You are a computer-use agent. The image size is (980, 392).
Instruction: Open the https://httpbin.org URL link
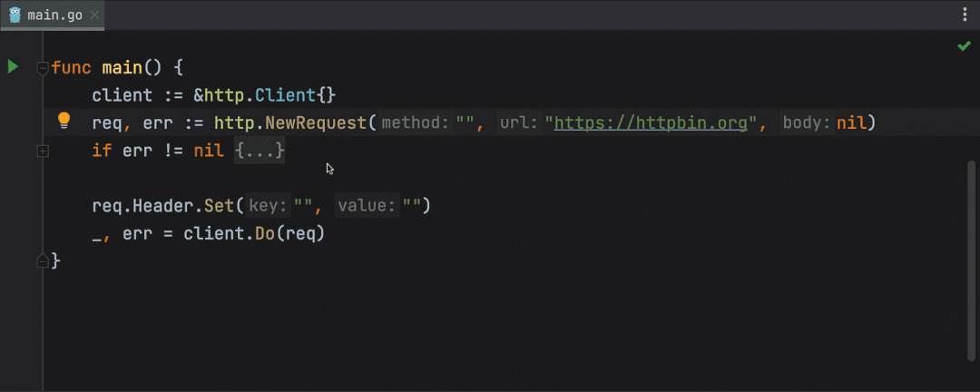[x=651, y=123]
